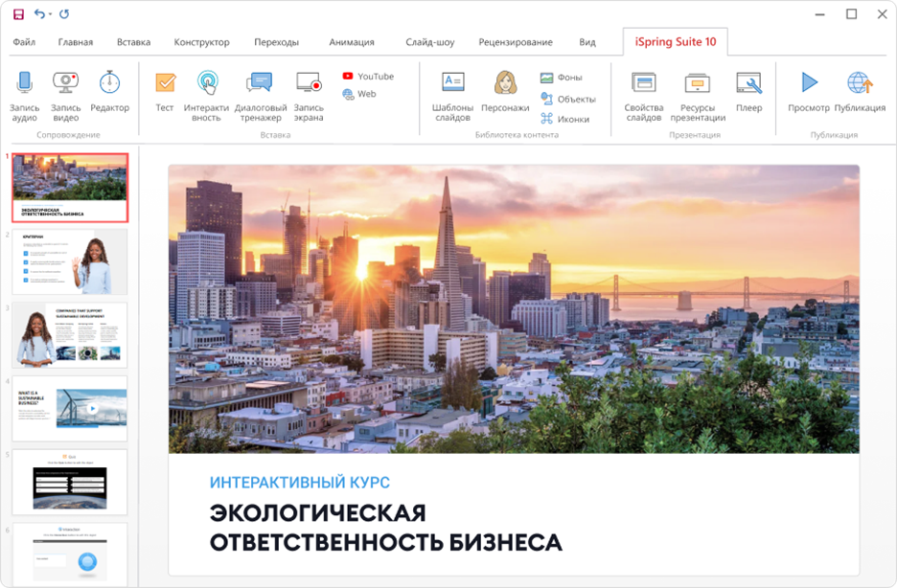Select slide 2 thumbnail with waving woman
897x588 pixels.
pos(70,261)
